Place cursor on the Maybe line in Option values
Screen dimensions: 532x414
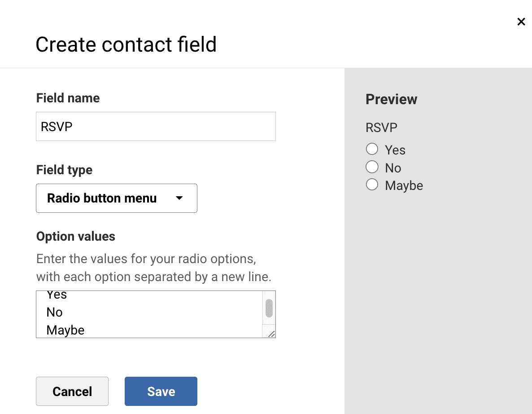(65, 330)
